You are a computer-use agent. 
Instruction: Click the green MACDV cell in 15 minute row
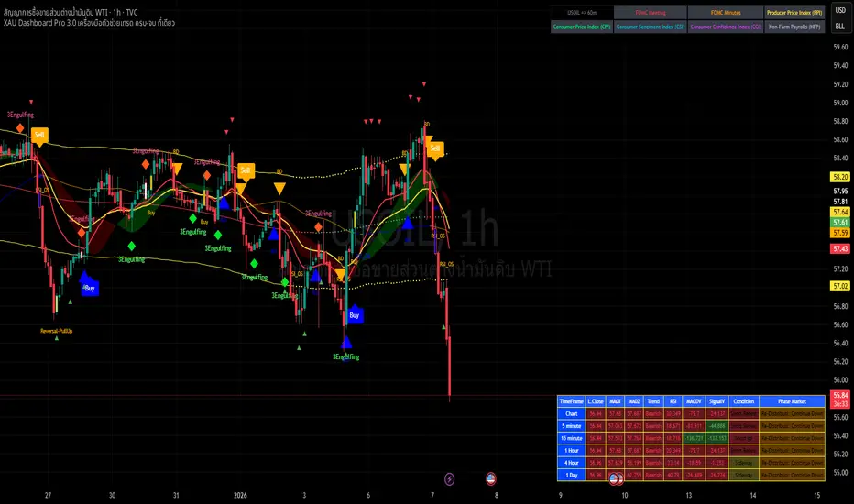694,438
